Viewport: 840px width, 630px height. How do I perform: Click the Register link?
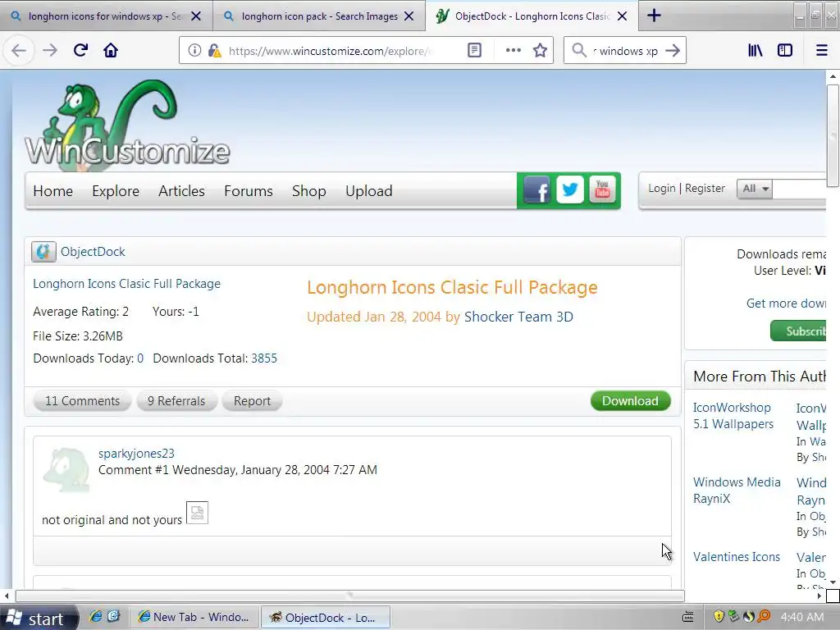coord(705,188)
